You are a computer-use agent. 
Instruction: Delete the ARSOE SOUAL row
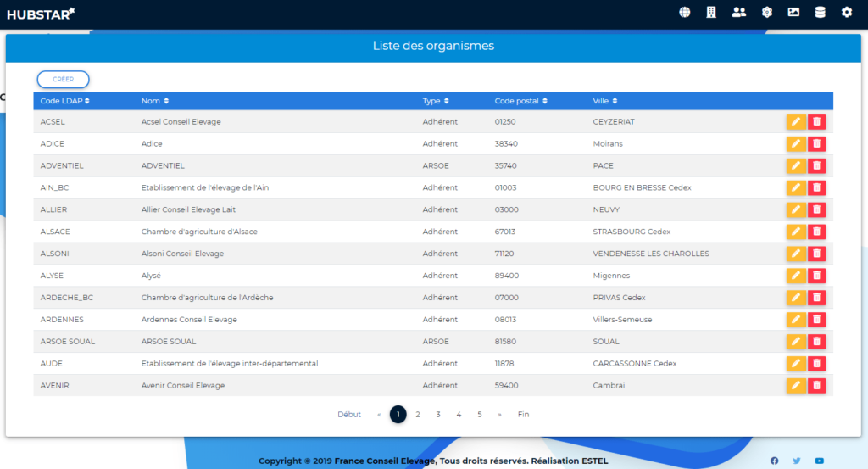click(816, 342)
